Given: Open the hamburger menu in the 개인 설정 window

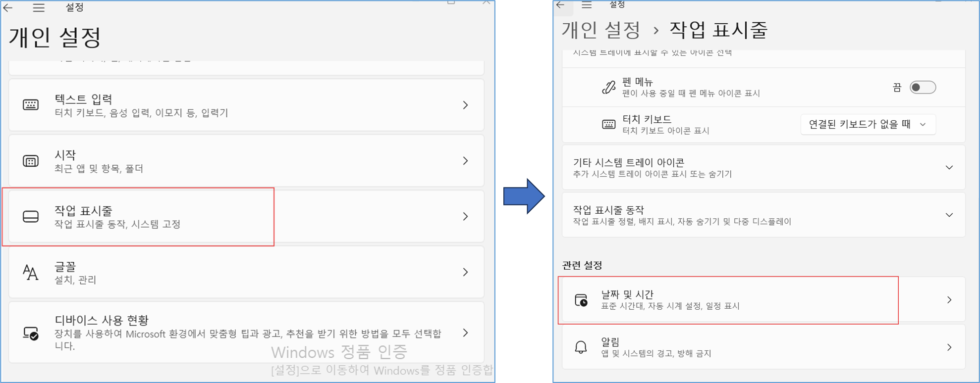Looking at the screenshot, I should point(39,7).
